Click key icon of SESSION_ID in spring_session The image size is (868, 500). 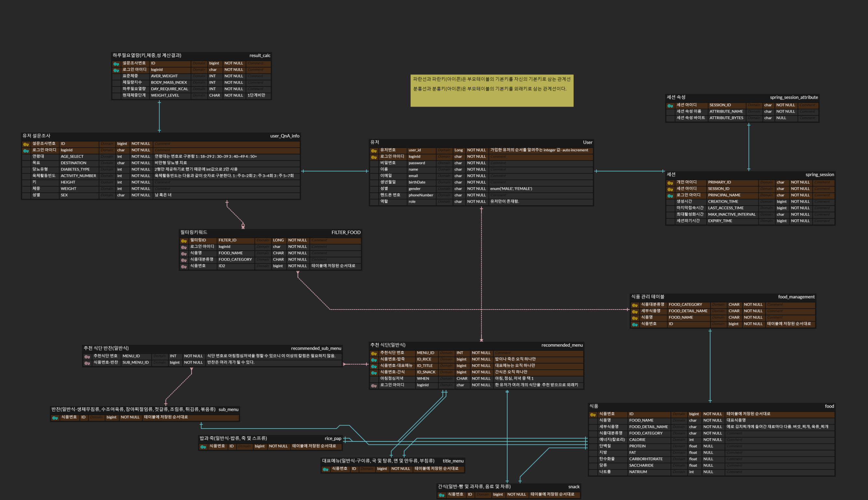[x=670, y=190]
